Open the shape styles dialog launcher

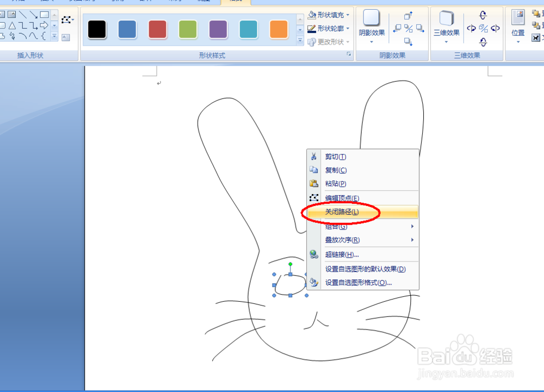point(349,54)
